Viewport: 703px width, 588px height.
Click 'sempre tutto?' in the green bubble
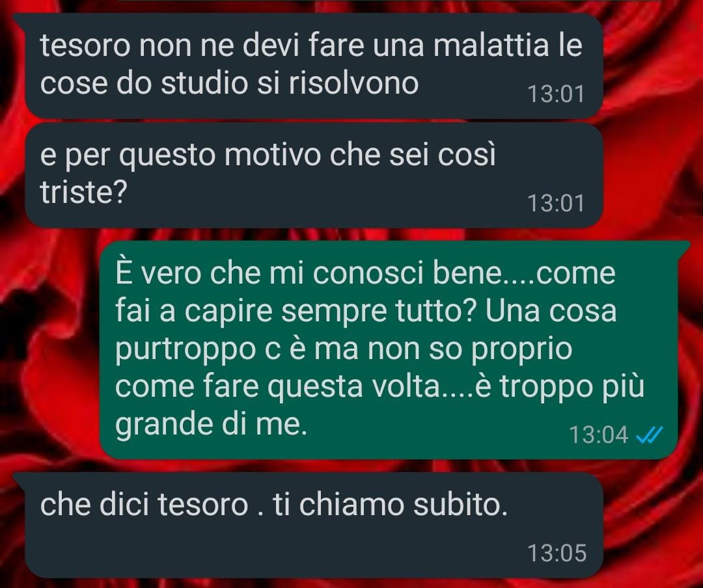pyautogui.click(x=379, y=312)
